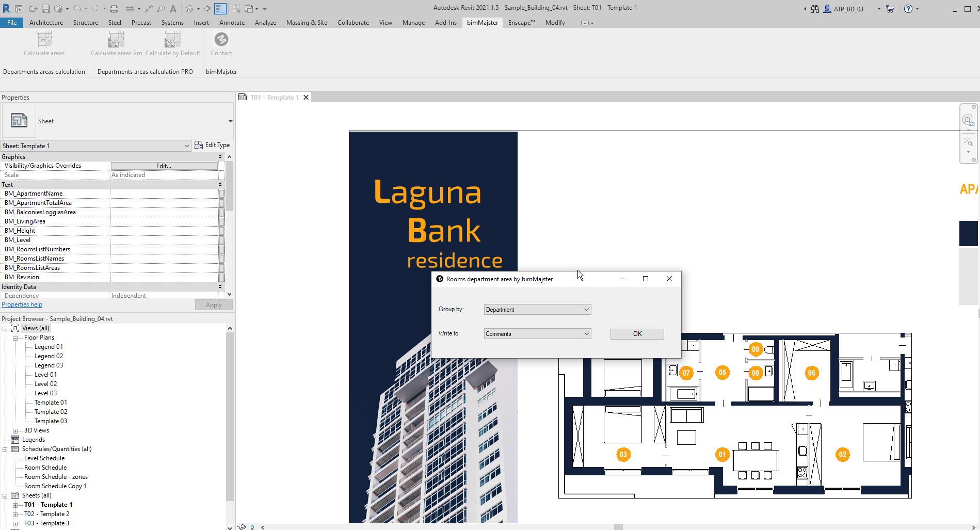Open the Autodesk App Store cart icon
The image size is (980, 530).
click(x=890, y=9)
